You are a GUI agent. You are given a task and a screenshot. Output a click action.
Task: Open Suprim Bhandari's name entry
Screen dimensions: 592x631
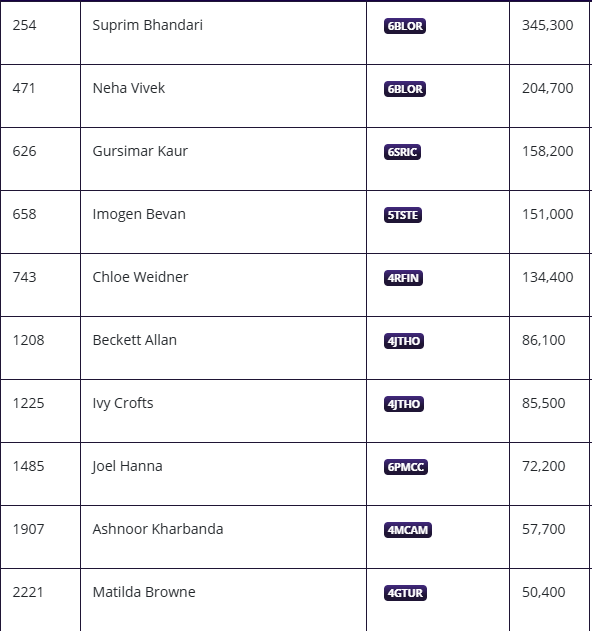point(148,25)
